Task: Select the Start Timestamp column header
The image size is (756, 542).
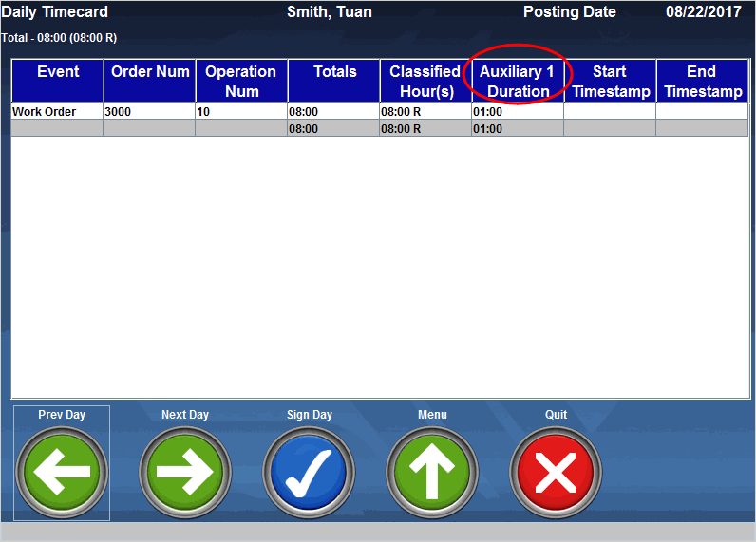Action: coord(610,81)
